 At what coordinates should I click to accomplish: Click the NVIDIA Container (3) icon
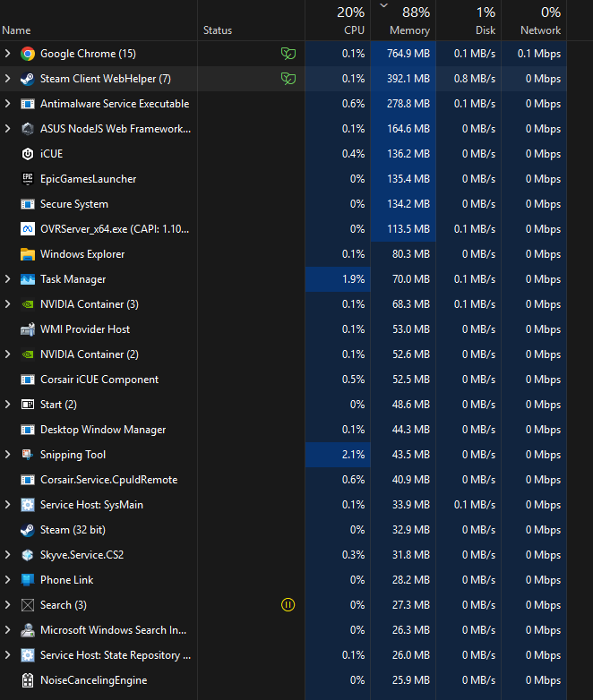click(28, 304)
